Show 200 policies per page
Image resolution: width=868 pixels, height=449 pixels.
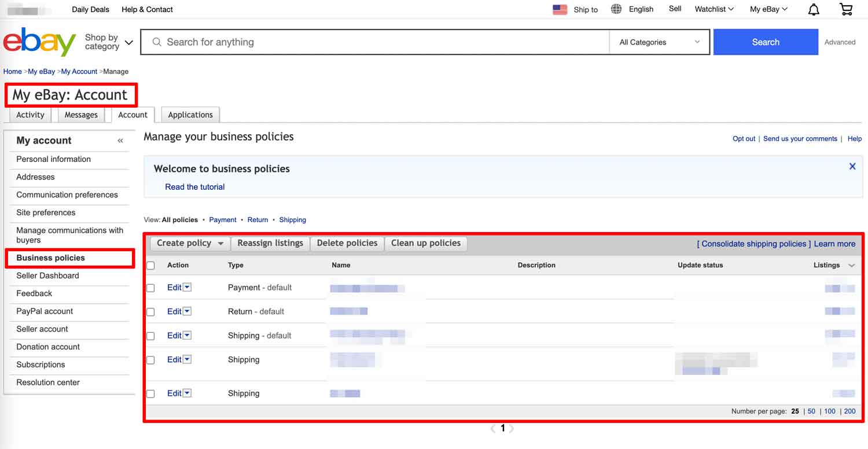849,411
